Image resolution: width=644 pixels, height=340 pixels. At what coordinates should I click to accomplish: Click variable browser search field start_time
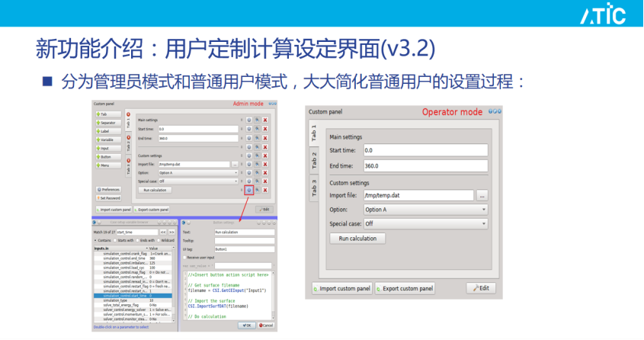137,233
